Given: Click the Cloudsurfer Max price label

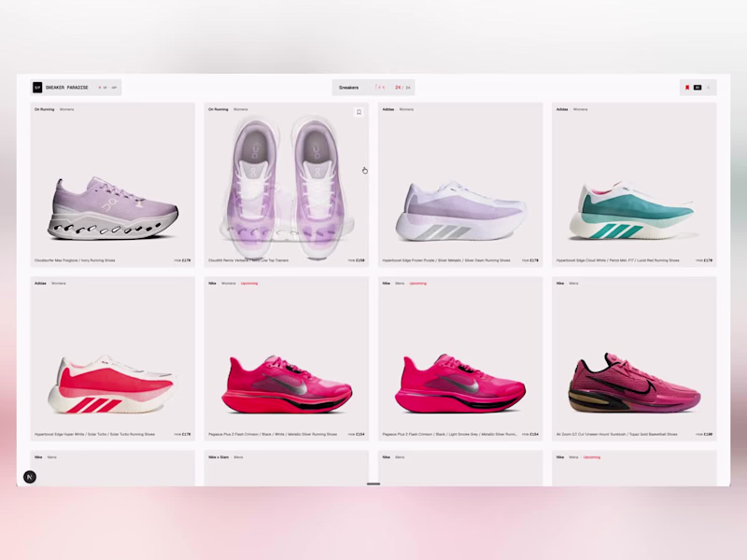Looking at the screenshot, I should [182, 260].
